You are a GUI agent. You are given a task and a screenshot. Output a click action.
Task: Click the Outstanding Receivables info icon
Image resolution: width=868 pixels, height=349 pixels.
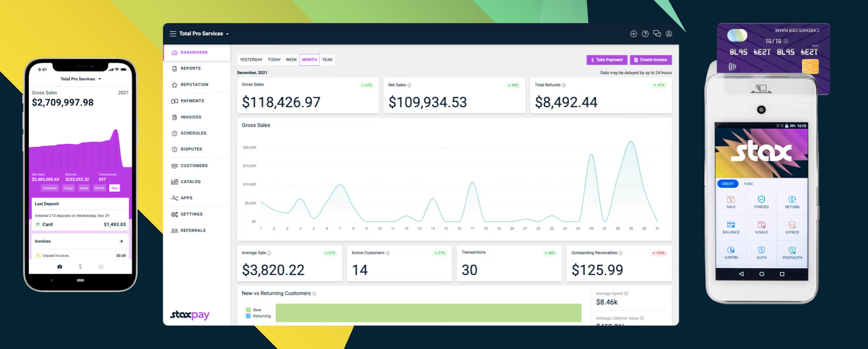(621, 253)
